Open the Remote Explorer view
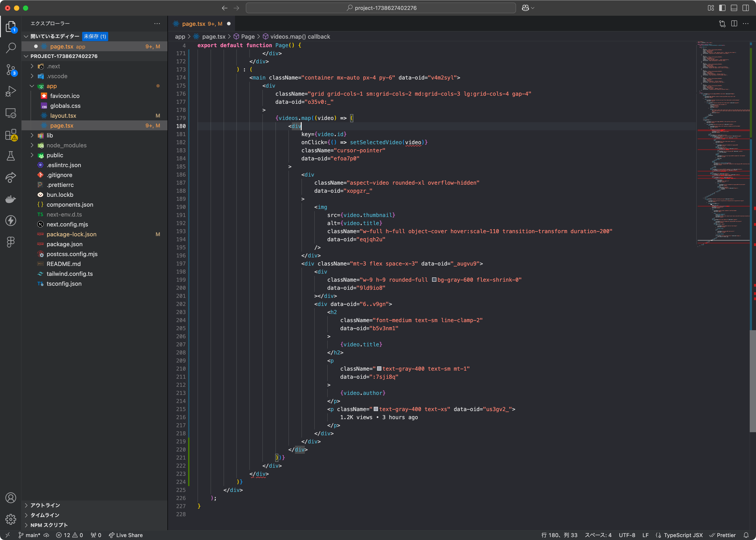The height and width of the screenshot is (540, 756). (x=11, y=113)
